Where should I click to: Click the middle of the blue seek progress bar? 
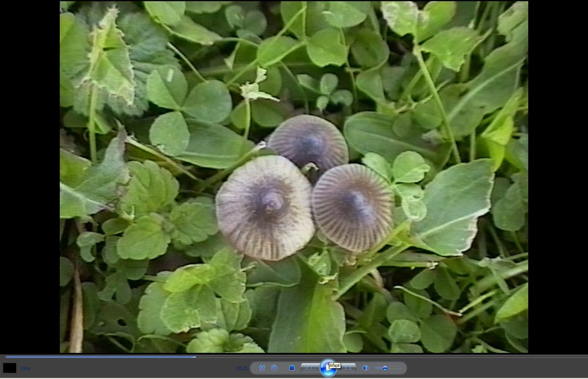tap(100, 357)
